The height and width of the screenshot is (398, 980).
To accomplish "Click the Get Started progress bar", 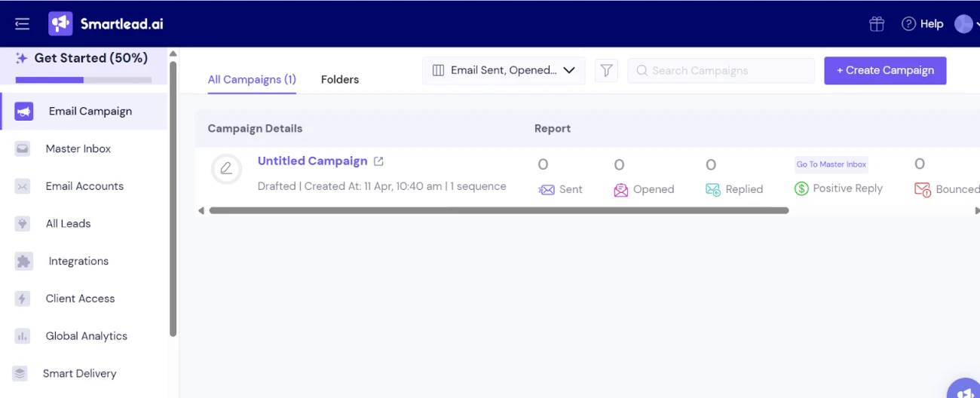I will 83,80.
